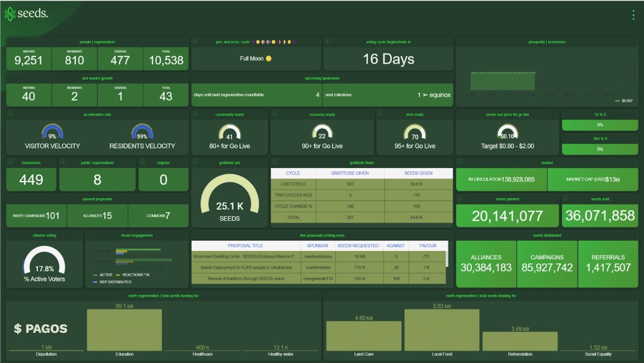The image size is (644, 363).
Task: Sort by GRATITUDE GIVEN column header
Action: point(350,173)
